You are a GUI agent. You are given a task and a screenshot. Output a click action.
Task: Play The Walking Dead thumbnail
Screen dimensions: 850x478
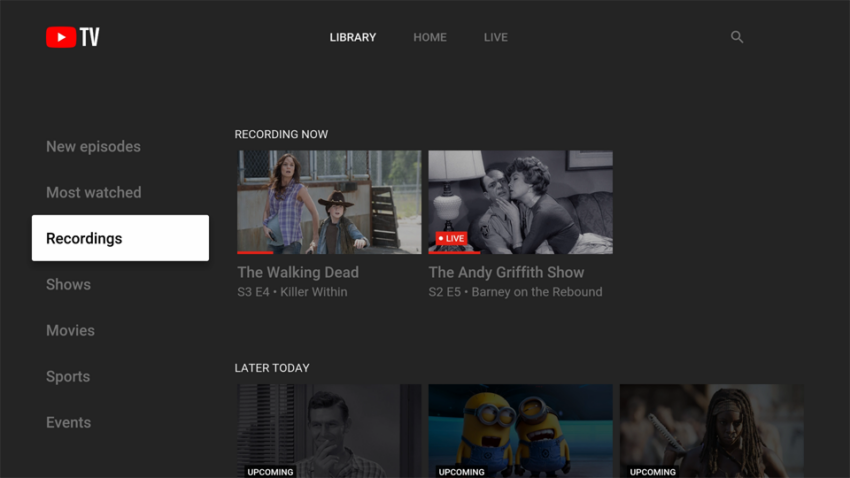coord(329,202)
